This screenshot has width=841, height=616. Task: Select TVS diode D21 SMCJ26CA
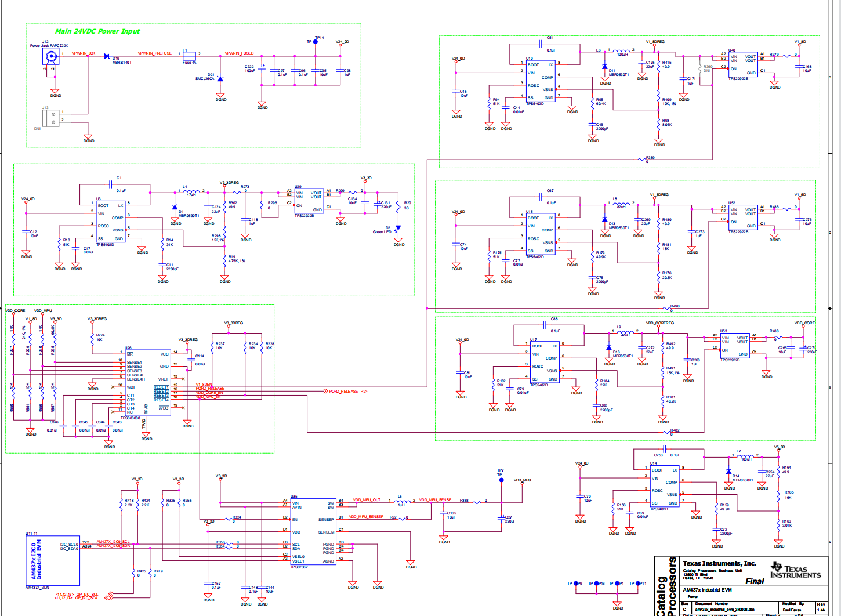220,79
